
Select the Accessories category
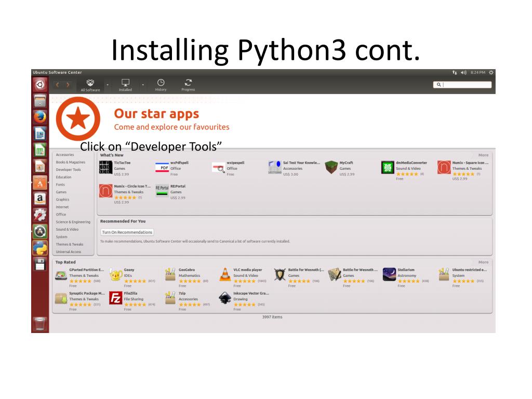65,155
